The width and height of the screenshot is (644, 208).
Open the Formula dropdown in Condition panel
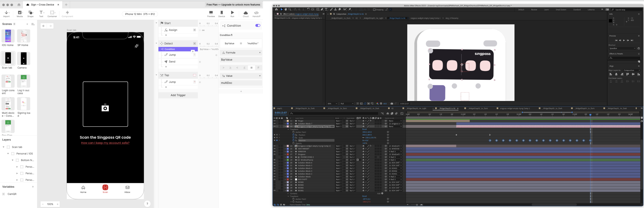(241, 53)
